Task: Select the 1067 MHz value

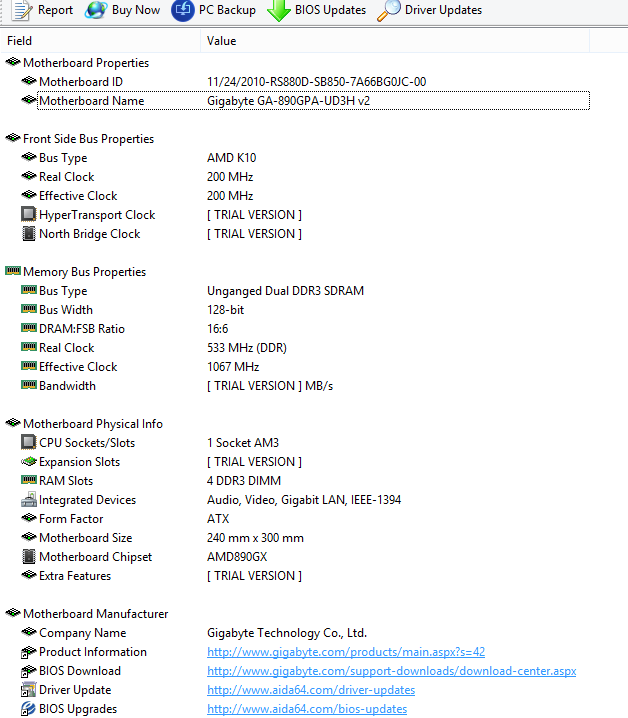Action: click(233, 367)
